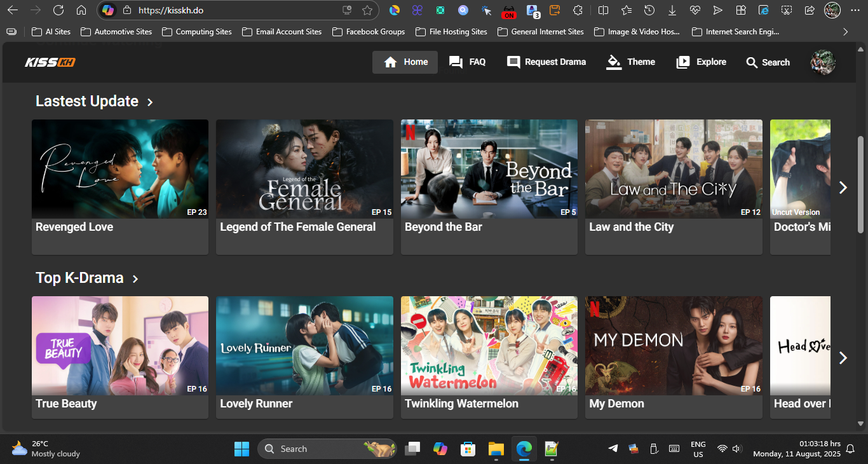
Task: Open the Automotive Sites bookmark folder
Action: coord(116,31)
